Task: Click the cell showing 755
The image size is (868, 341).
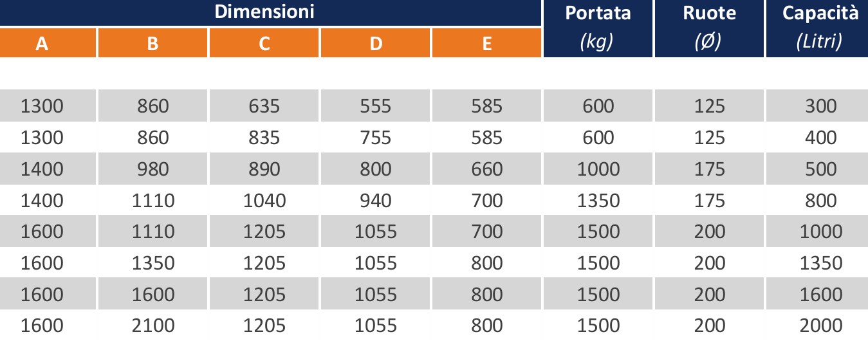Action: click(376, 137)
